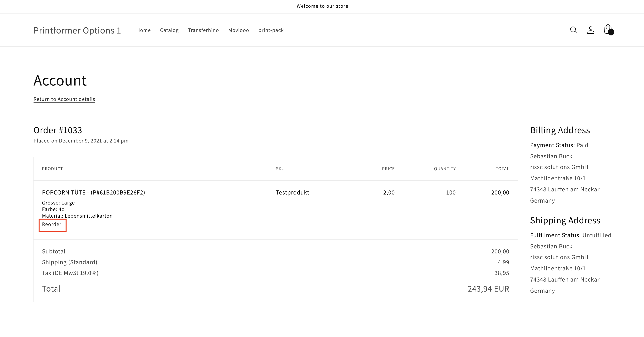Select the Moviooo navigation link
Image resolution: width=644 pixels, height=337 pixels.
point(239,30)
